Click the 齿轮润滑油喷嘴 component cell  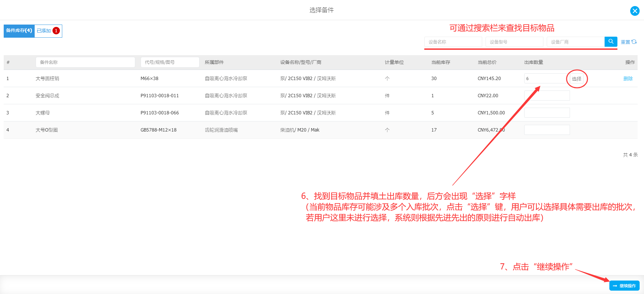click(x=221, y=130)
